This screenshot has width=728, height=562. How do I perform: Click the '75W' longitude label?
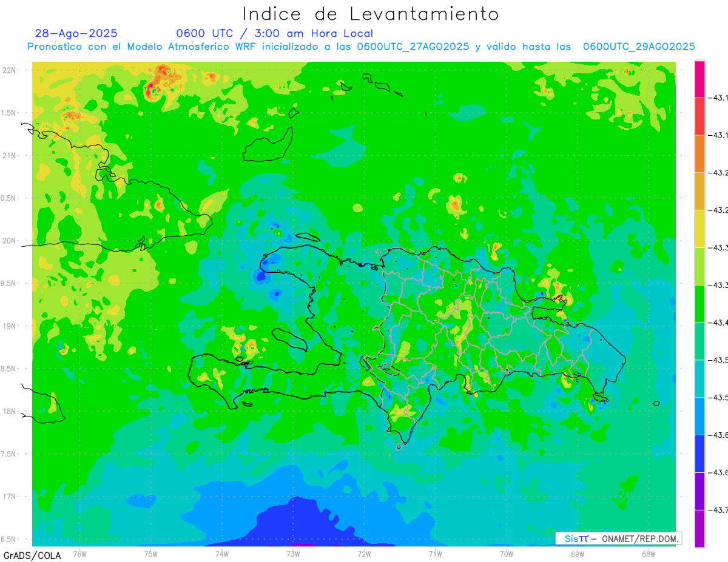click(x=151, y=554)
